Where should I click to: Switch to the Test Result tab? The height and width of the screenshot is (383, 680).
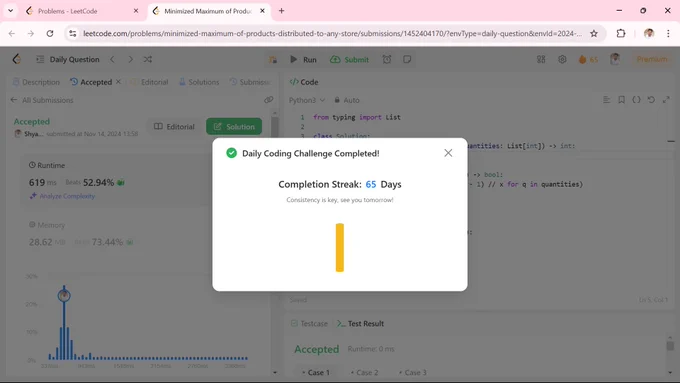tap(360, 324)
